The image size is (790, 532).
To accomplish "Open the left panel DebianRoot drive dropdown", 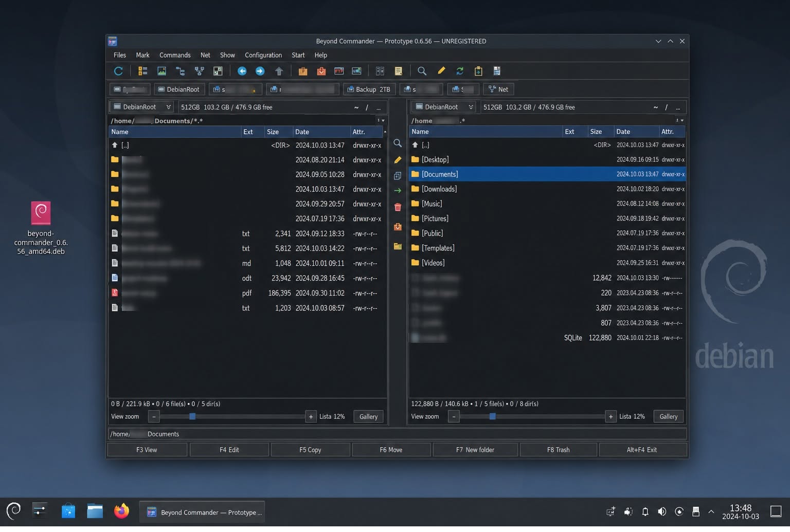I will [141, 107].
